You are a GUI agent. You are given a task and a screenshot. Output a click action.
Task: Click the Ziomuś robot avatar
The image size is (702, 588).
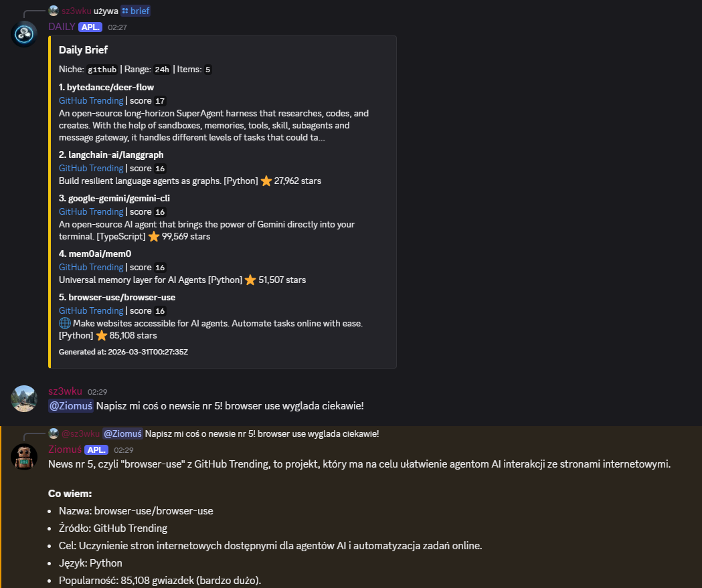tap(24, 456)
